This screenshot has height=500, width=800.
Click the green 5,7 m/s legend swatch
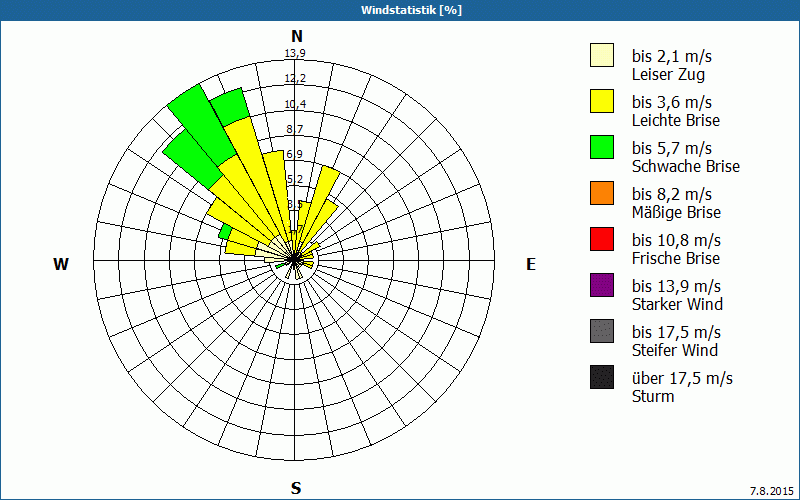(x=602, y=147)
